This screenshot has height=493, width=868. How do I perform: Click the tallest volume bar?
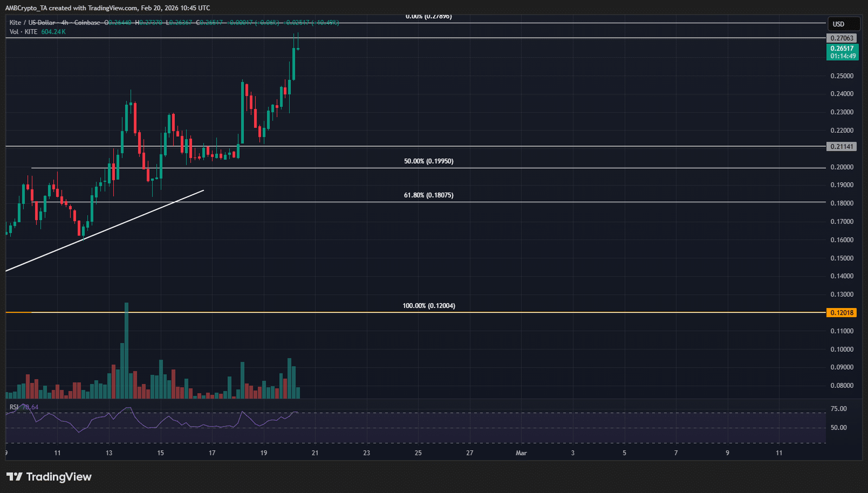coord(126,353)
